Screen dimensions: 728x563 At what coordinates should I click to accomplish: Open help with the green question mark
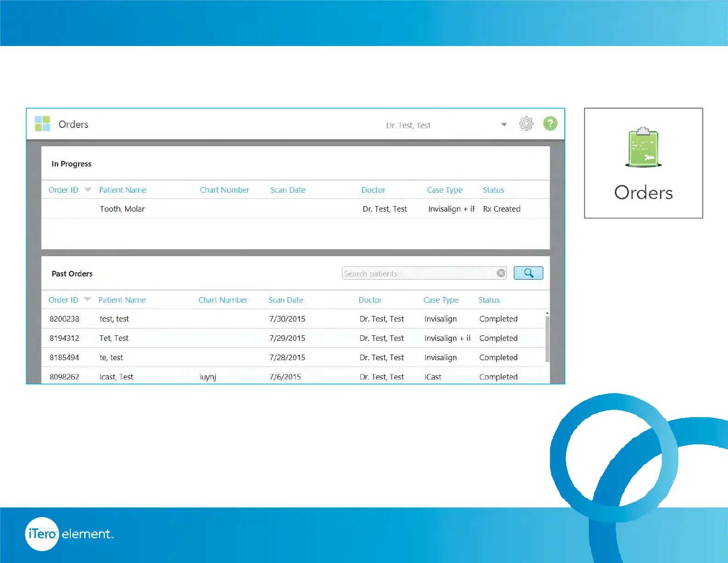(550, 123)
